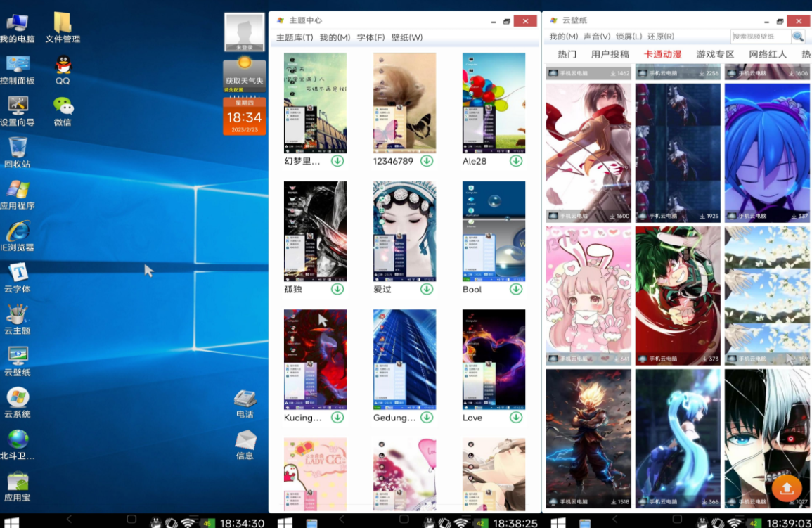Download the Kucing theme
Image resolution: width=812 pixels, height=528 pixels.
(337, 417)
